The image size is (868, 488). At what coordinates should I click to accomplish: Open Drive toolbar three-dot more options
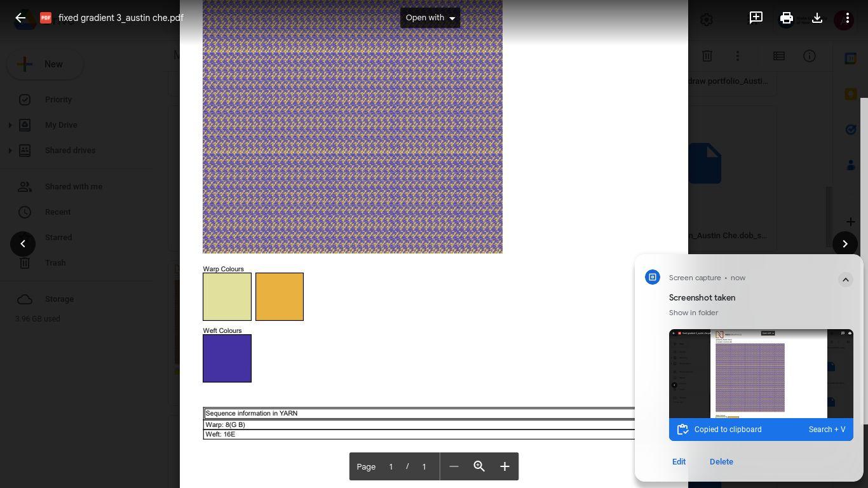(x=738, y=56)
